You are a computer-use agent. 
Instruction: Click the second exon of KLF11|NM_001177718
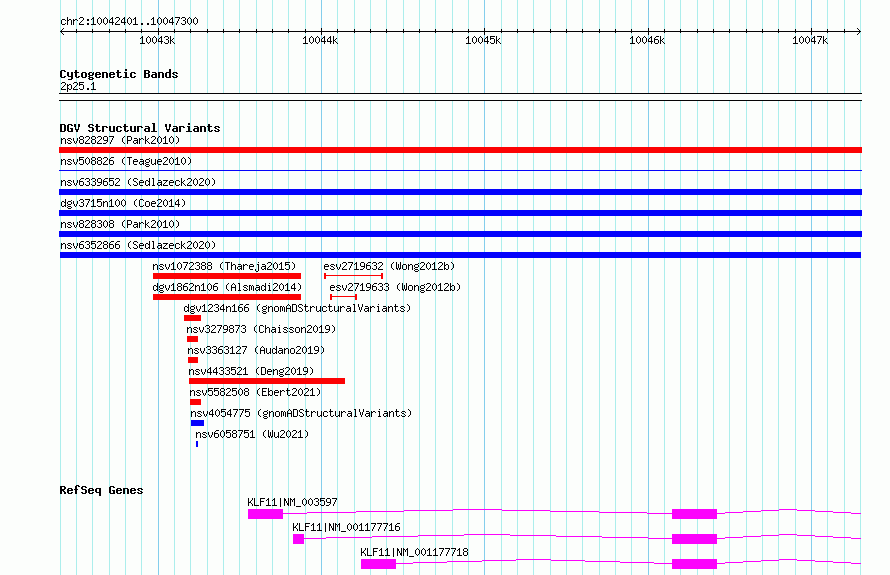694,564
